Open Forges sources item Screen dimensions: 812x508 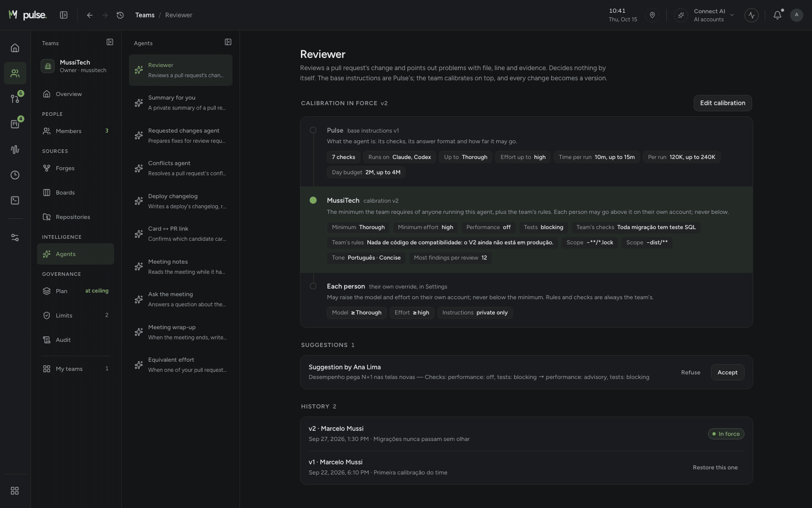[76, 168]
